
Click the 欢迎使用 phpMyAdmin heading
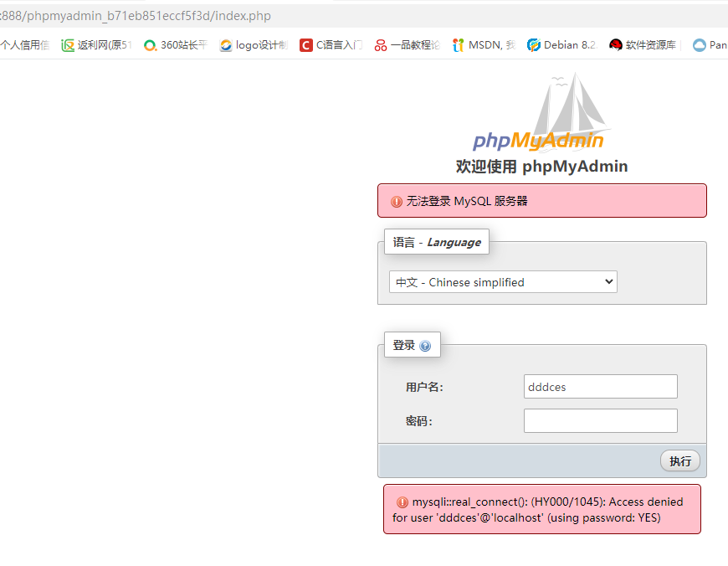[x=542, y=167]
